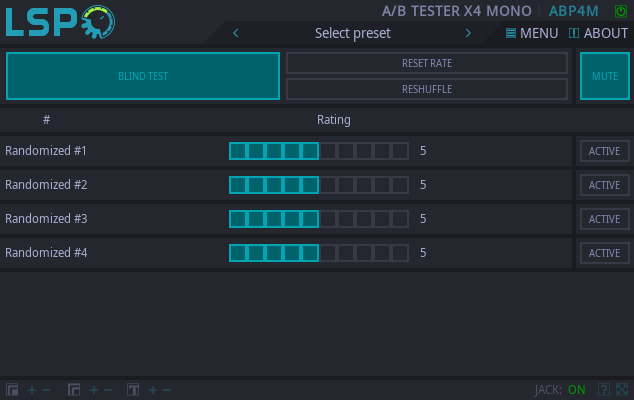Toggle the green power bypass icon
The image size is (634, 400).
[x=620, y=11]
